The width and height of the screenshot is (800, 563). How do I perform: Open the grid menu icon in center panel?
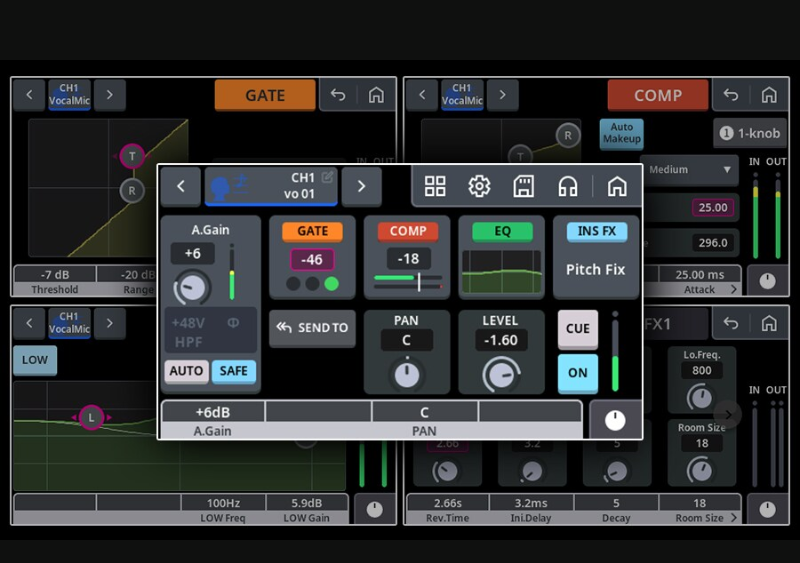click(435, 186)
